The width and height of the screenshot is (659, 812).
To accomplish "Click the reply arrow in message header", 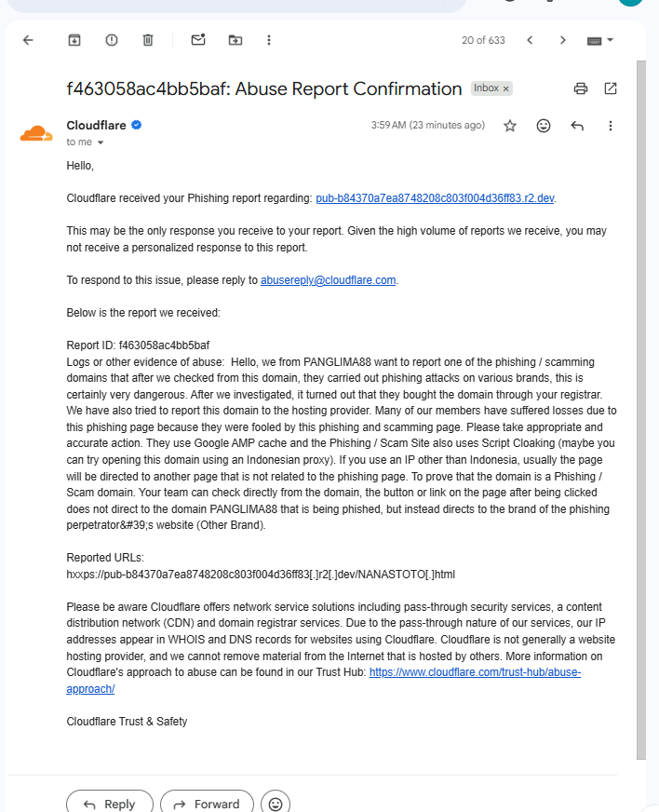I will click(x=577, y=126).
